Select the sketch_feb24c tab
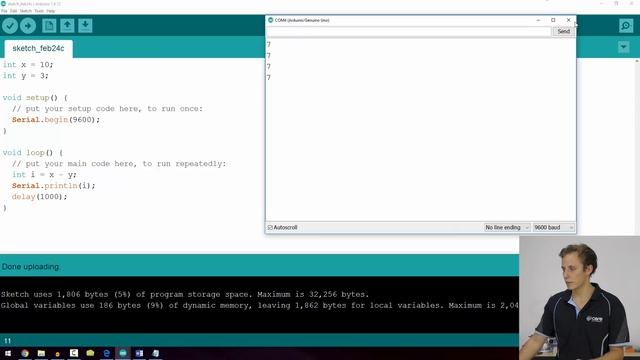This screenshot has width=640, height=360. click(x=38, y=48)
